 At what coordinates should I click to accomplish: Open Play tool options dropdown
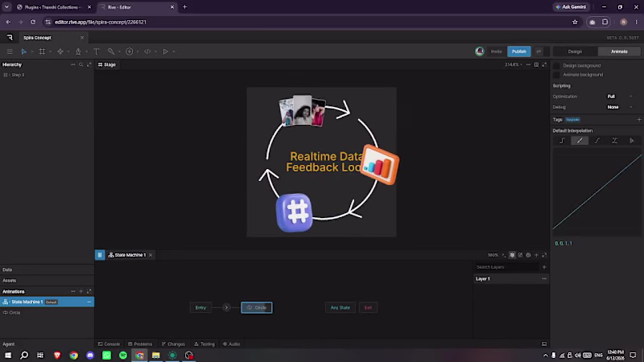[x=174, y=51]
